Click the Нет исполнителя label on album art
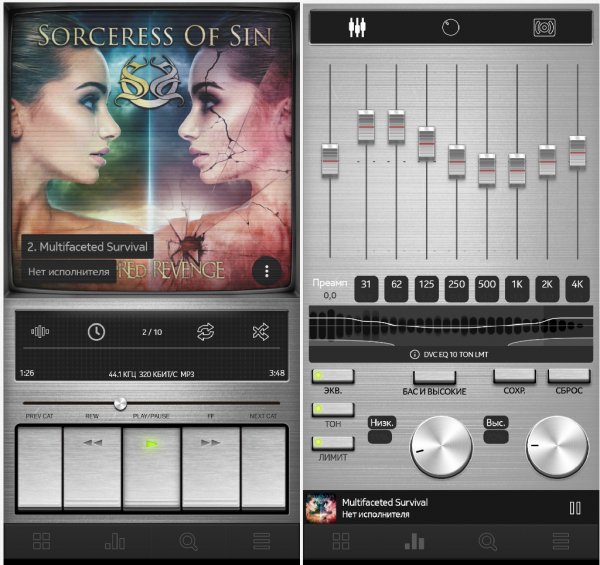Viewport: 600px width, 565px height. (x=69, y=272)
